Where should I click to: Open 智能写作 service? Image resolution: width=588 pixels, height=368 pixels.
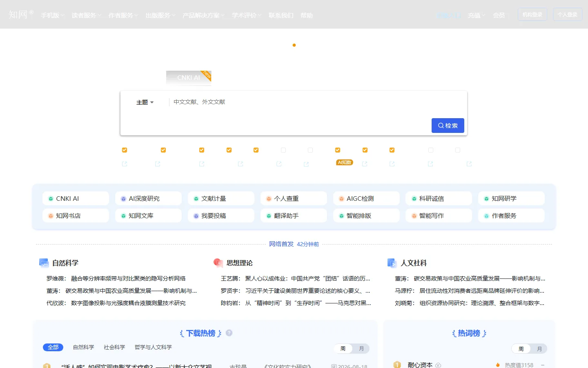[x=439, y=215]
